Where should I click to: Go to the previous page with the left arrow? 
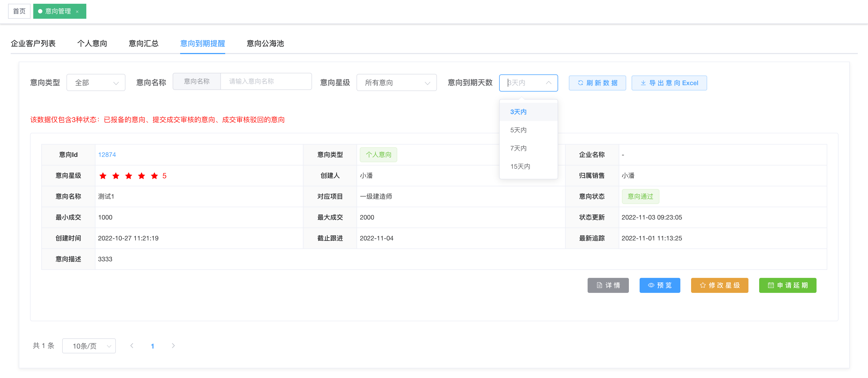(x=132, y=346)
